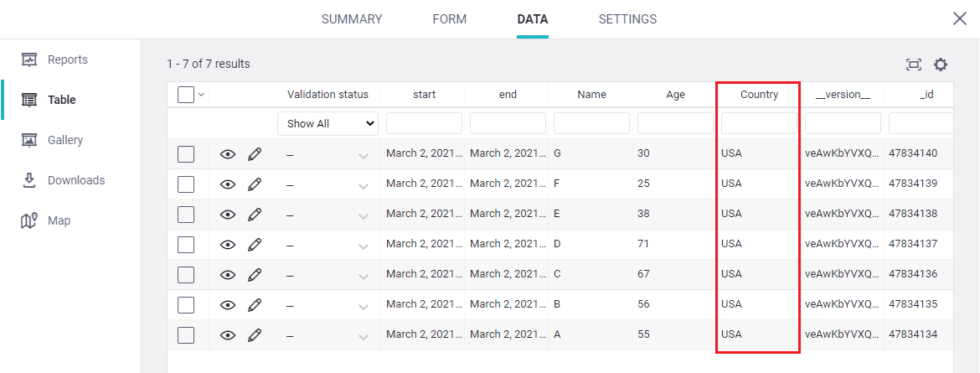980x373 pixels.
Task: Switch to the SETTINGS tab
Action: [627, 19]
